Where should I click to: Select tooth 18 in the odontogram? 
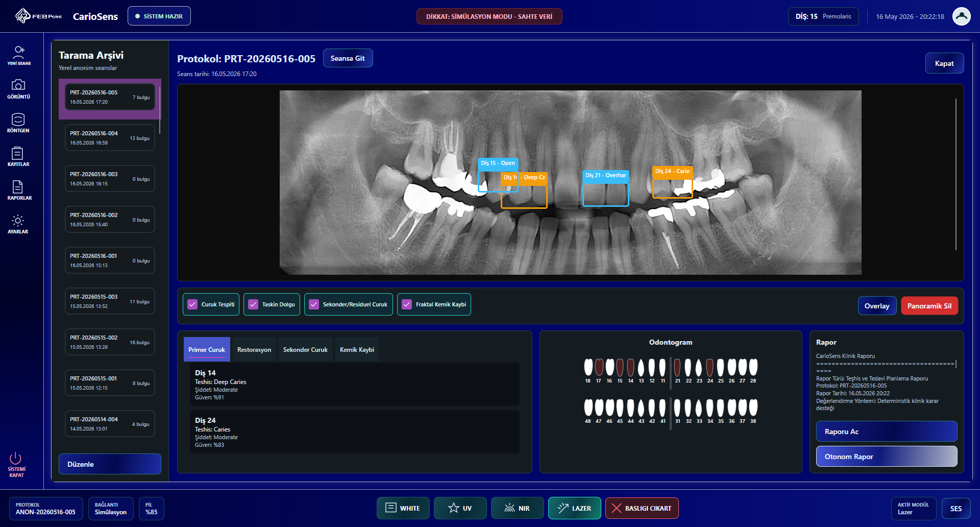pos(588,370)
